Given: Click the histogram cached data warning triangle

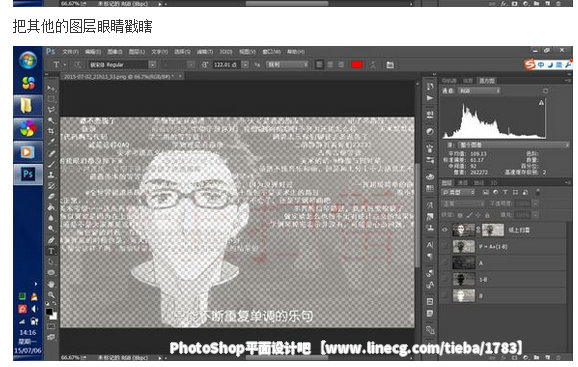Looking at the screenshot, I should tap(541, 103).
